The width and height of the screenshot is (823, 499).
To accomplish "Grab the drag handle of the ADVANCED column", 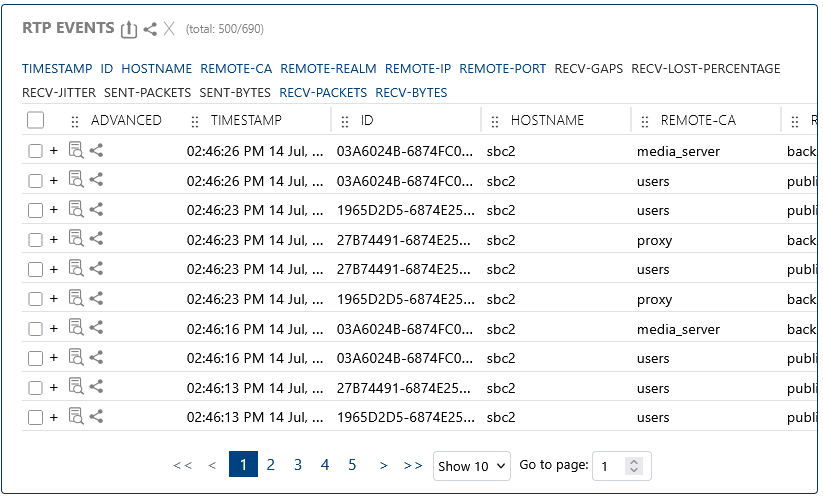I will [x=75, y=122].
